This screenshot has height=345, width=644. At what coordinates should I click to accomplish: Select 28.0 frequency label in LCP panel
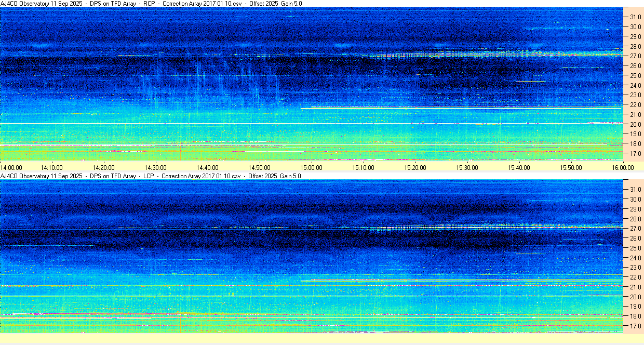click(x=636, y=219)
